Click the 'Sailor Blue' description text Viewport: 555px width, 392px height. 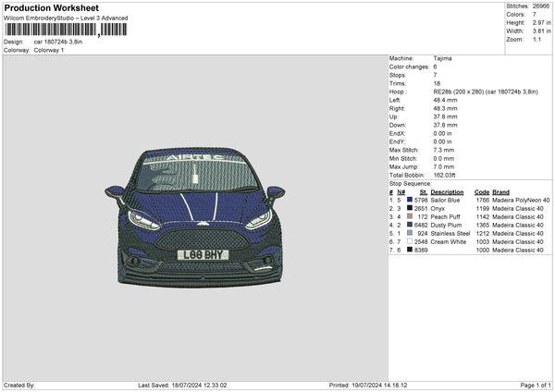click(x=445, y=201)
